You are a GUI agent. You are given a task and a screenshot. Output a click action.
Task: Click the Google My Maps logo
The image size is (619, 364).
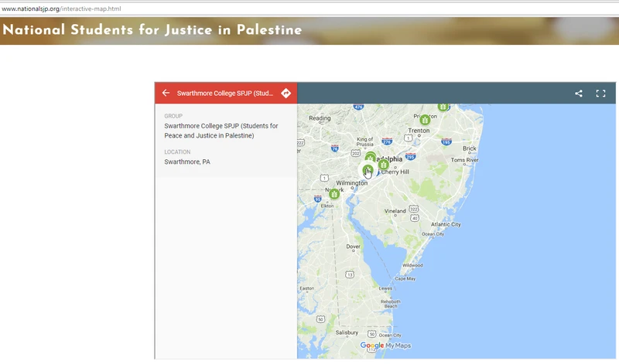coord(385,345)
